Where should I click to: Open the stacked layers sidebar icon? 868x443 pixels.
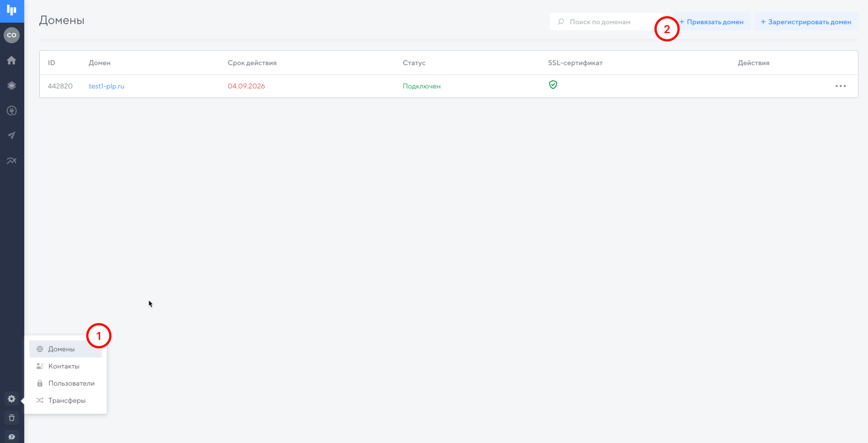click(x=11, y=86)
